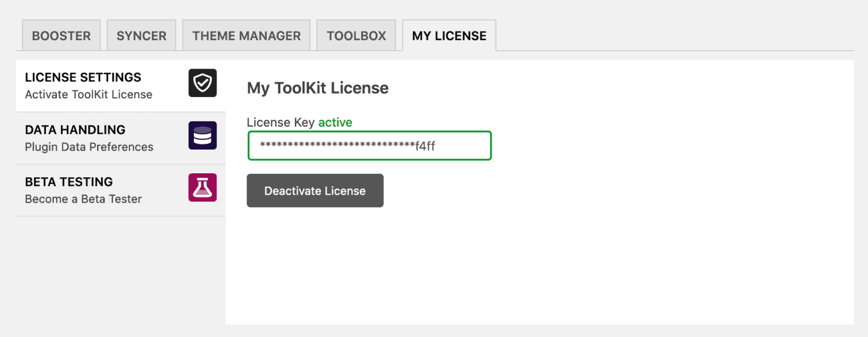Open the SYNCER tab
868x337 pixels.
(x=141, y=35)
